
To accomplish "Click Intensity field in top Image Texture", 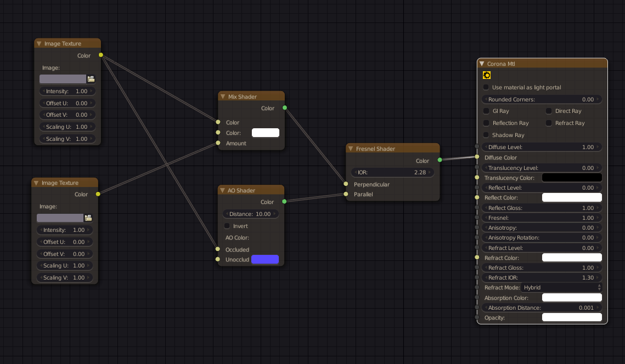I will (67, 91).
